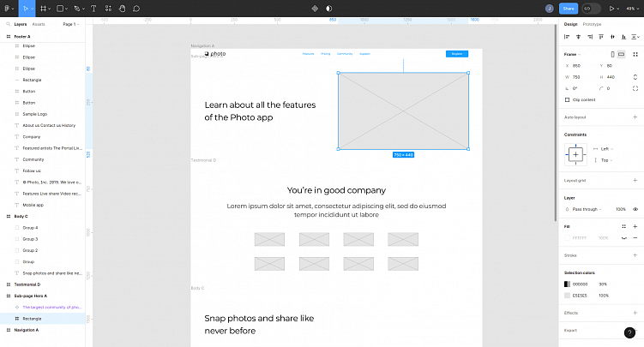The image size is (644, 347).
Task: Enable the Clip content checkbox
Action: click(x=567, y=99)
